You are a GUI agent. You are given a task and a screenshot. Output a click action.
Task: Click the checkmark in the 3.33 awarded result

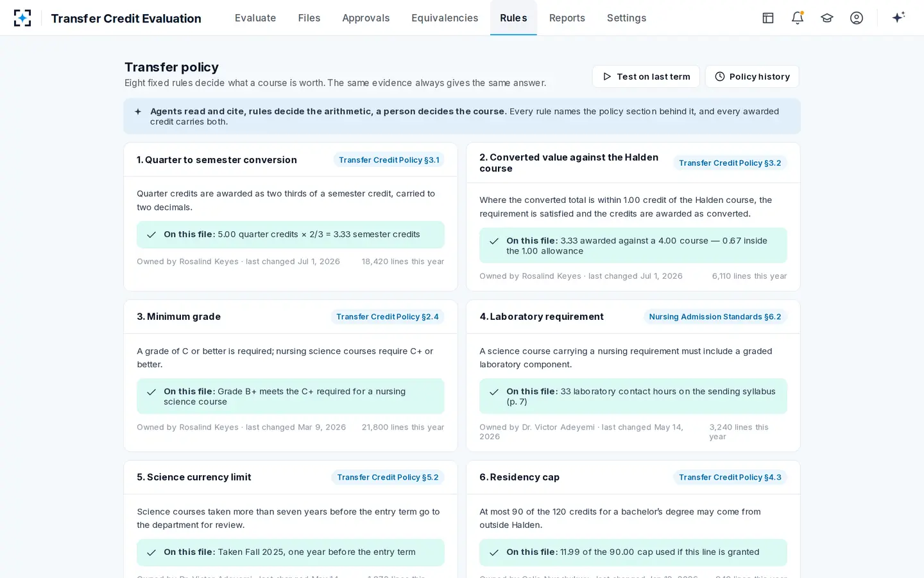click(494, 241)
